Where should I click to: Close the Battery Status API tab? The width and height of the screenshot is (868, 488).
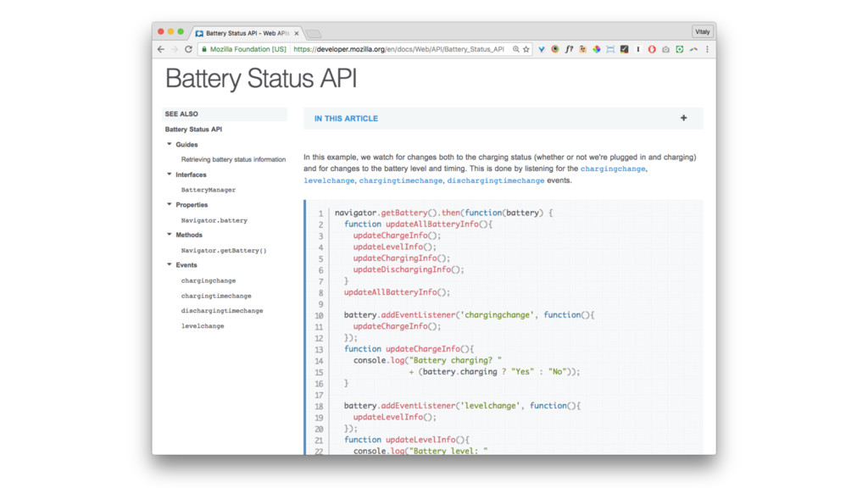click(297, 34)
